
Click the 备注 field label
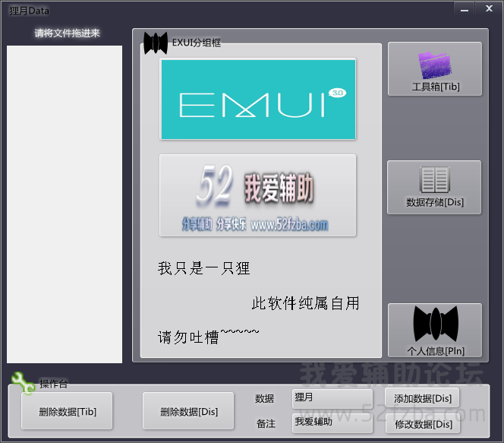266,424
